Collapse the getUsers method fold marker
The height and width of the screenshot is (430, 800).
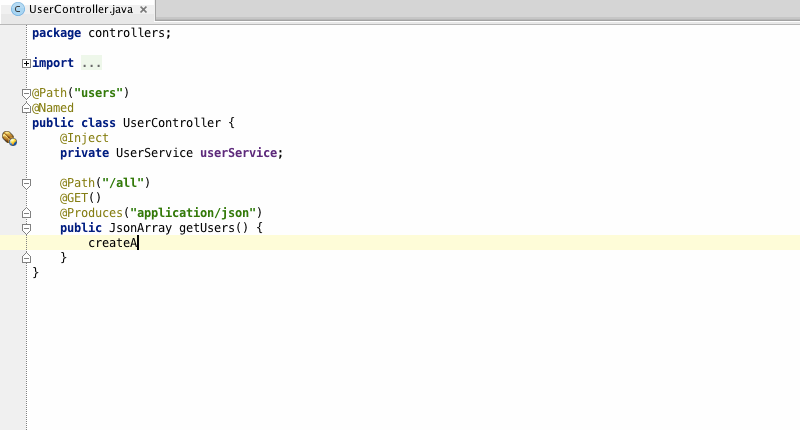pyautogui.click(x=26, y=228)
